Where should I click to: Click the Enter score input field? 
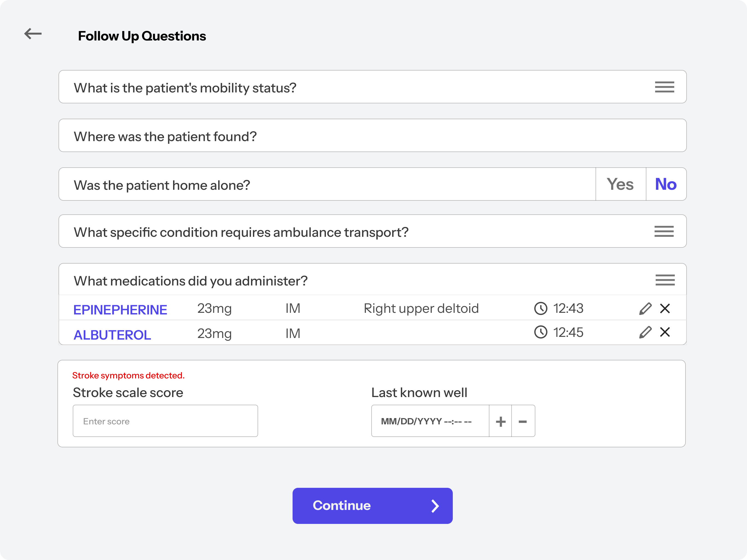[165, 421]
